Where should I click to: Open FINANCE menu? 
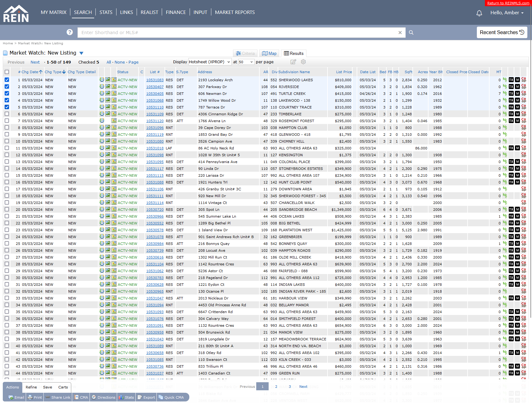point(176,12)
